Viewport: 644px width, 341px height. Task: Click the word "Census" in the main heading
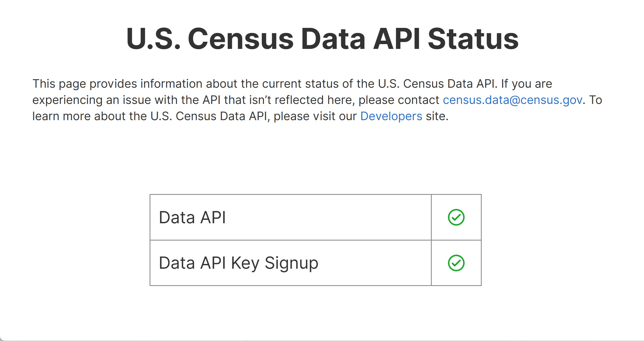click(240, 39)
